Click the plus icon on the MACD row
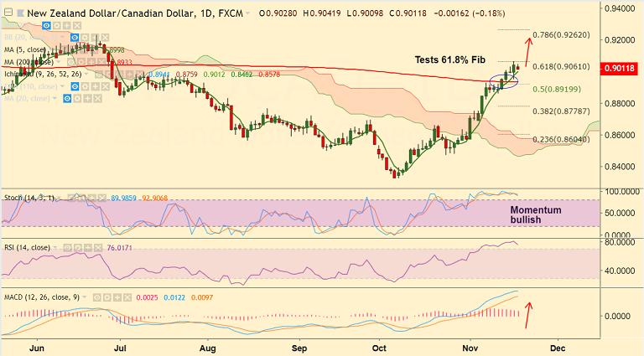The image size is (644, 356). 117,297
